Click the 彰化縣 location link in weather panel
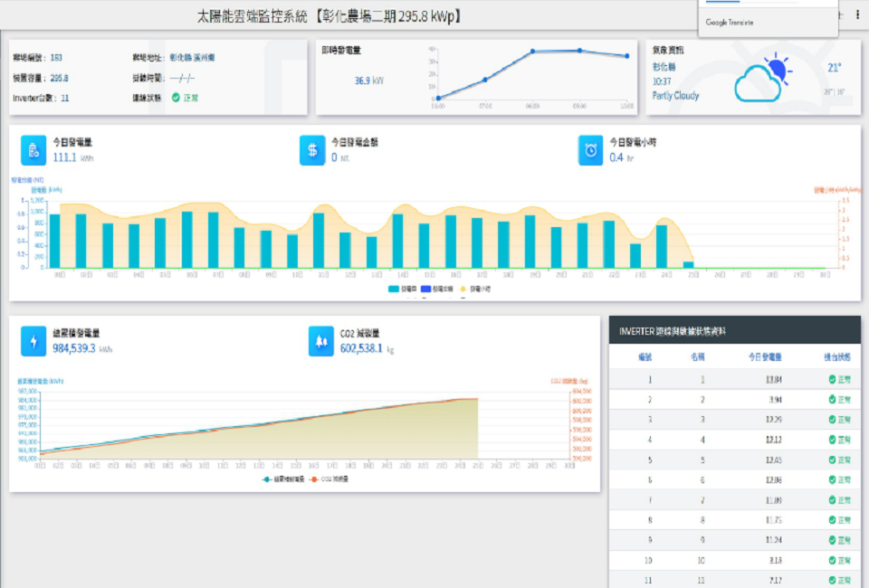Screen dimensions: 869x588 [x=664, y=66]
